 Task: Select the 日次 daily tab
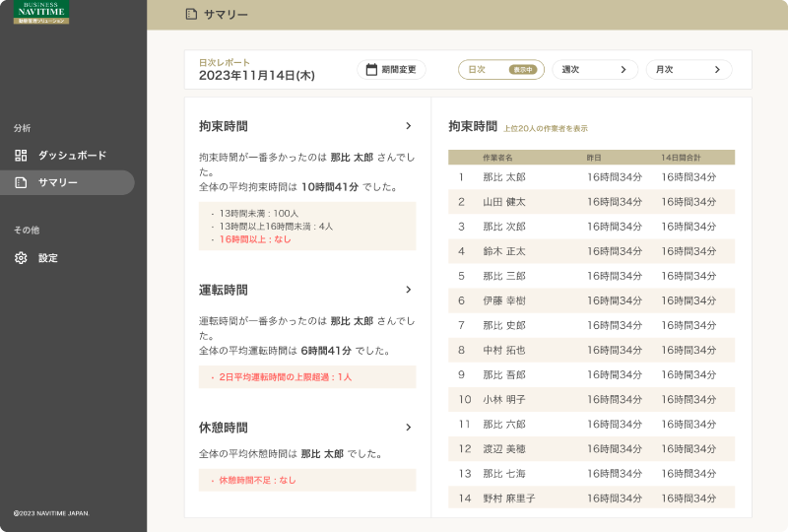coord(501,69)
